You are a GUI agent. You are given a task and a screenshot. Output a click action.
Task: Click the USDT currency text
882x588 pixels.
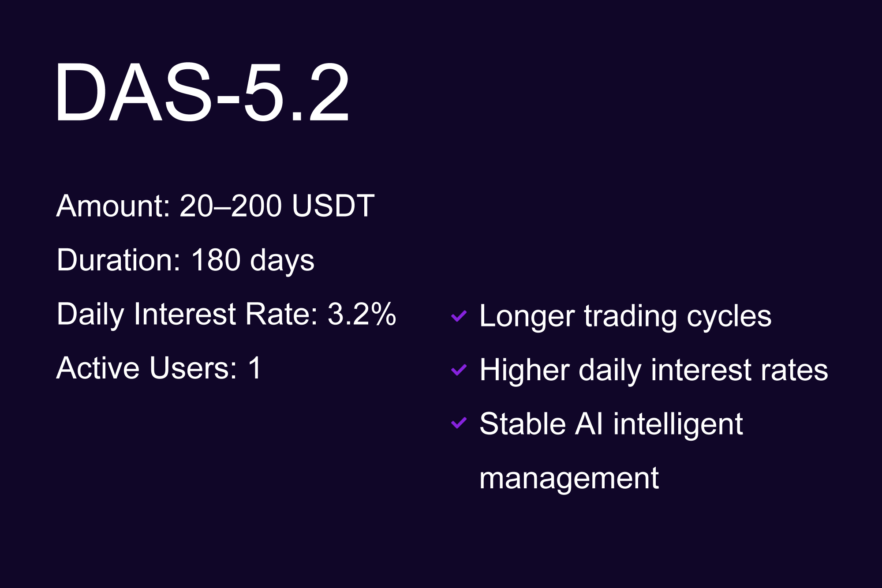point(333,206)
